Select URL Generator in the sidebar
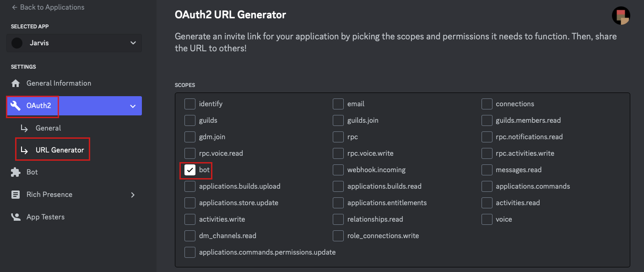This screenshot has height=272, width=644. coord(60,150)
